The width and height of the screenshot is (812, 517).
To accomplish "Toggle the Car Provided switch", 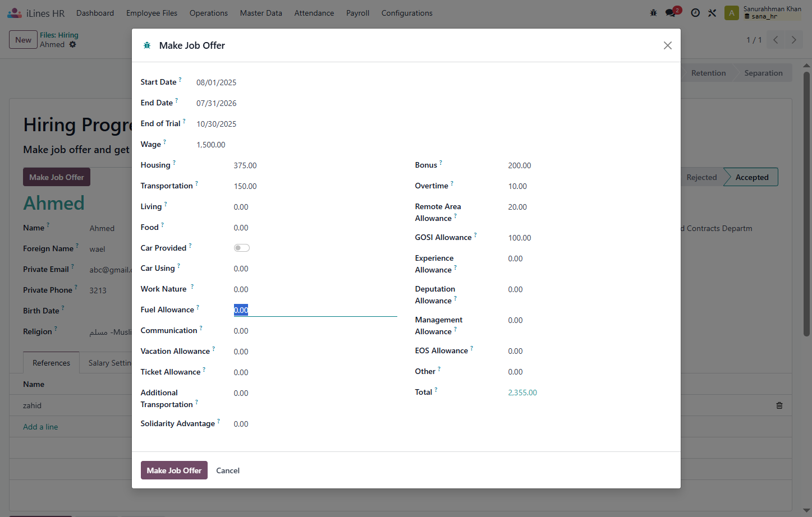I will tap(242, 248).
